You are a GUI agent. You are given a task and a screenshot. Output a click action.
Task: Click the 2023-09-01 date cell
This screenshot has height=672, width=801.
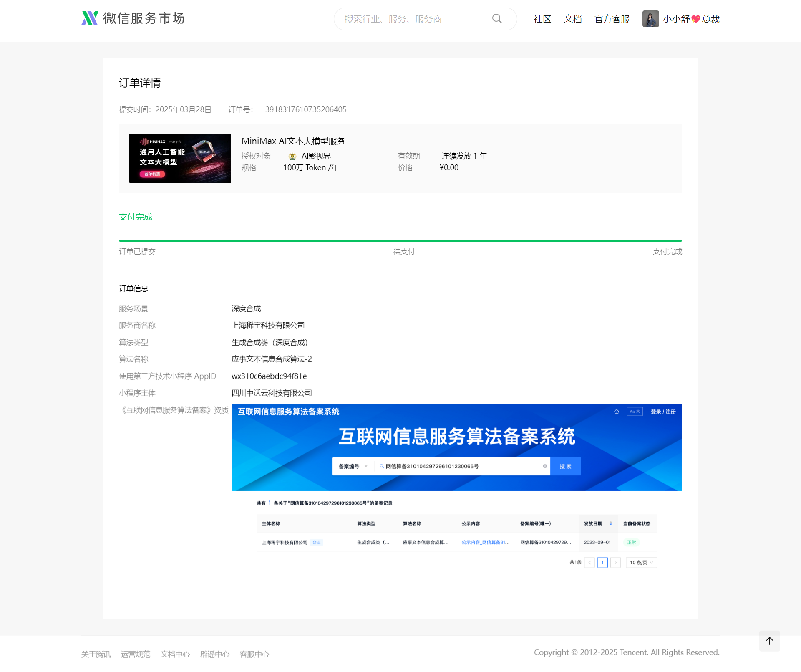[597, 542]
